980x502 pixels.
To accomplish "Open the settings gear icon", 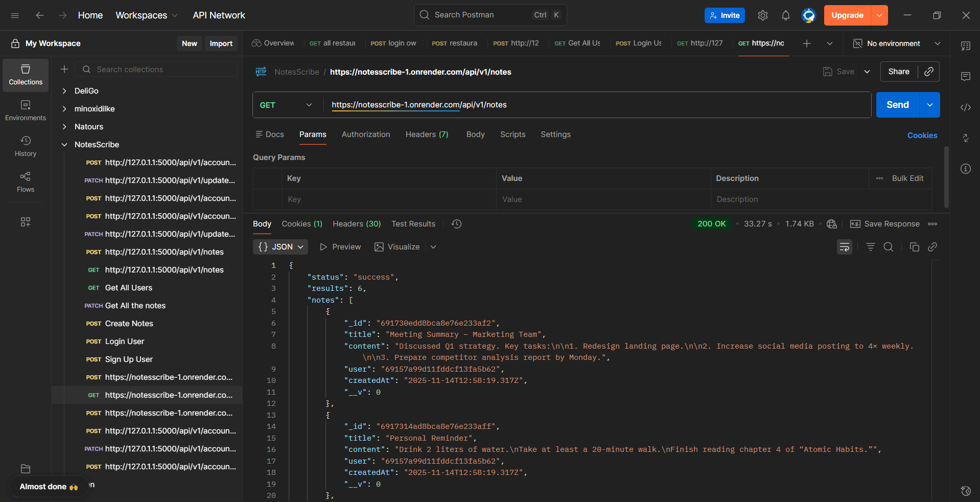I will click(x=763, y=15).
